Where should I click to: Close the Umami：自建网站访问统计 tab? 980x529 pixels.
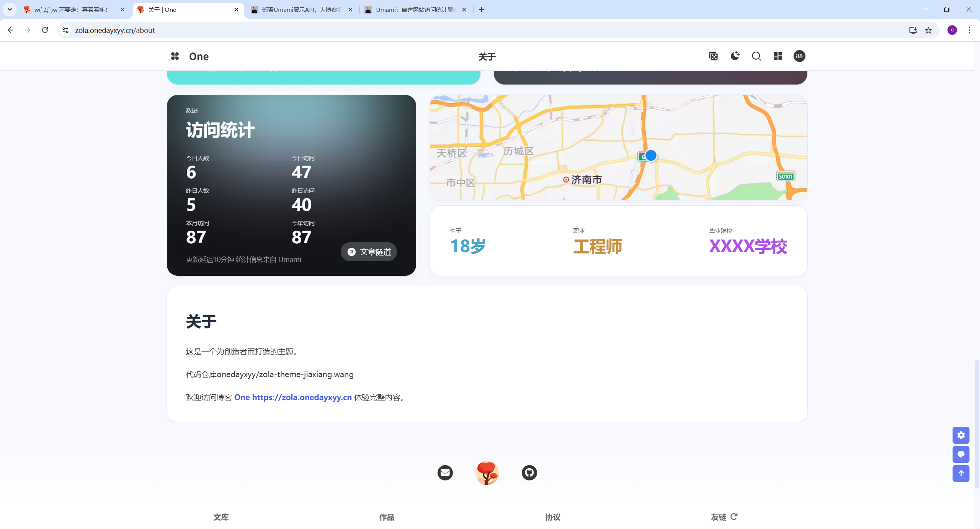tap(464, 10)
